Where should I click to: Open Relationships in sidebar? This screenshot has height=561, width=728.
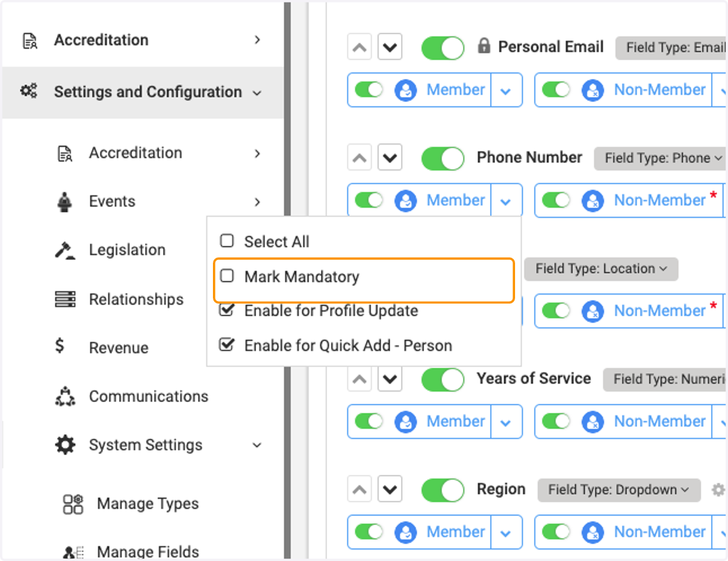(x=136, y=299)
